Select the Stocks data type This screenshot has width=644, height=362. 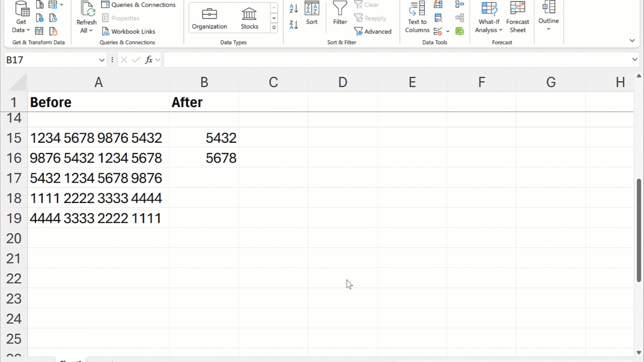coord(249,18)
